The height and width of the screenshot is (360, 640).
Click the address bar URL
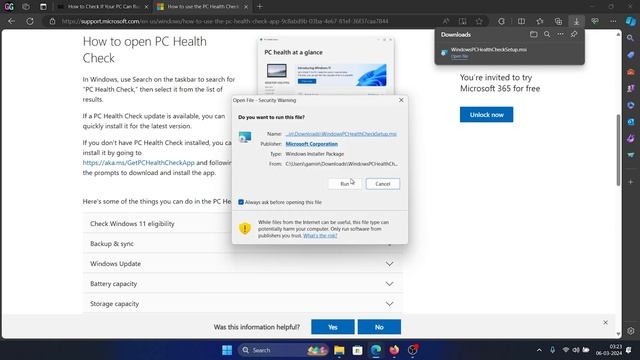coord(224,21)
